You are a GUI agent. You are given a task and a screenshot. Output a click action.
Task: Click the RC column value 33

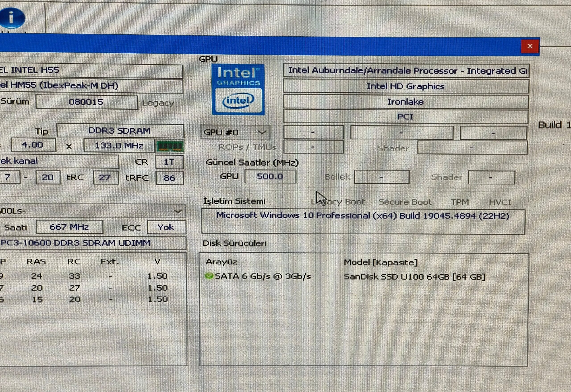(x=74, y=276)
